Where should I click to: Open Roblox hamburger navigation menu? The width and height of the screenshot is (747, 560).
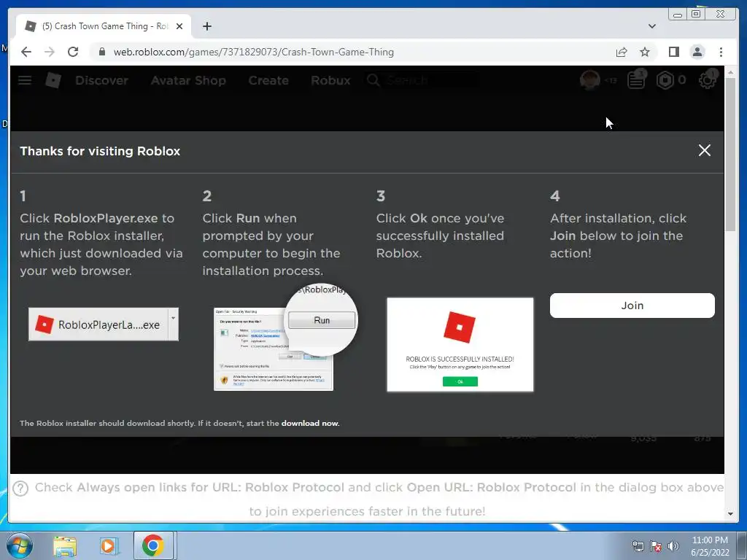tap(25, 80)
